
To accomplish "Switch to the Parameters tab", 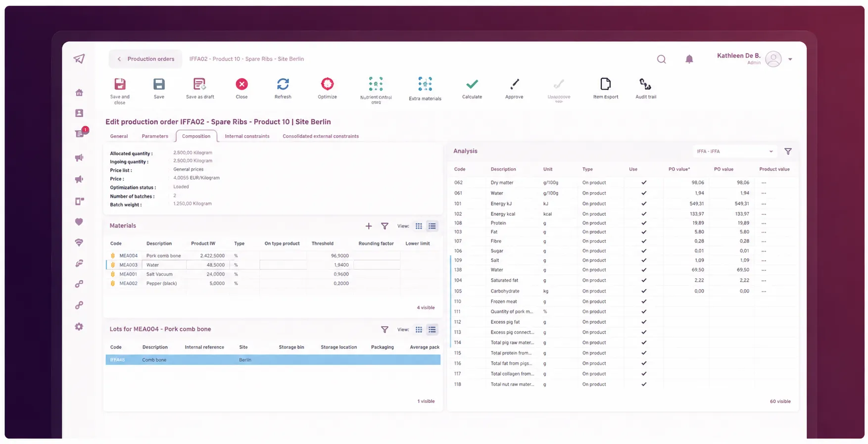I will pyautogui.click(x=155, y=136).
